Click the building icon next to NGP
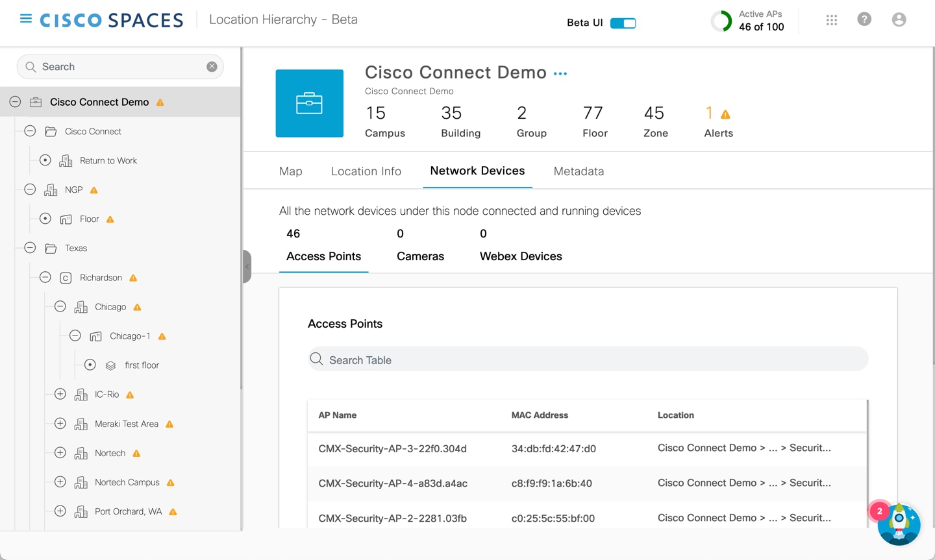The image size is (935, 560). [x=51, y=190]
